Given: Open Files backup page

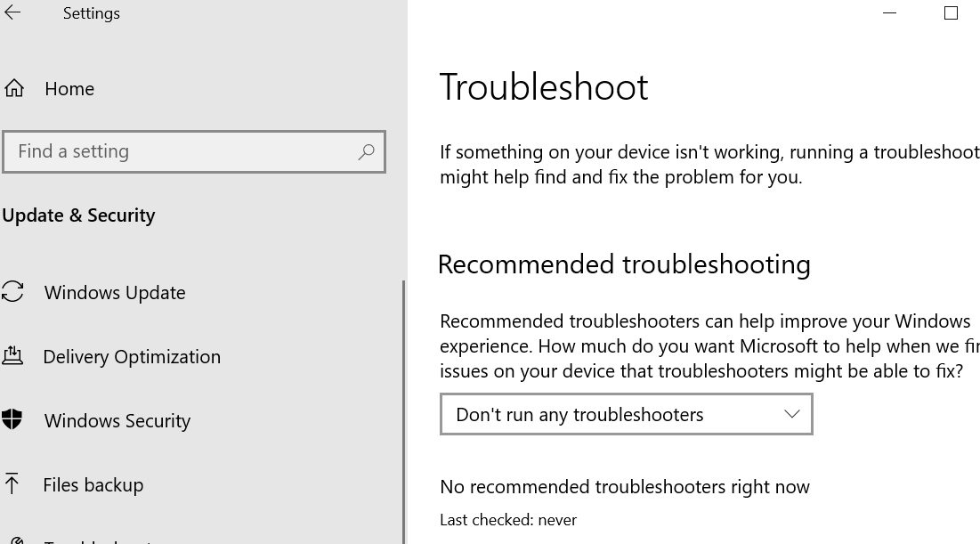Looking at the screenshot, I should point(93,484).
